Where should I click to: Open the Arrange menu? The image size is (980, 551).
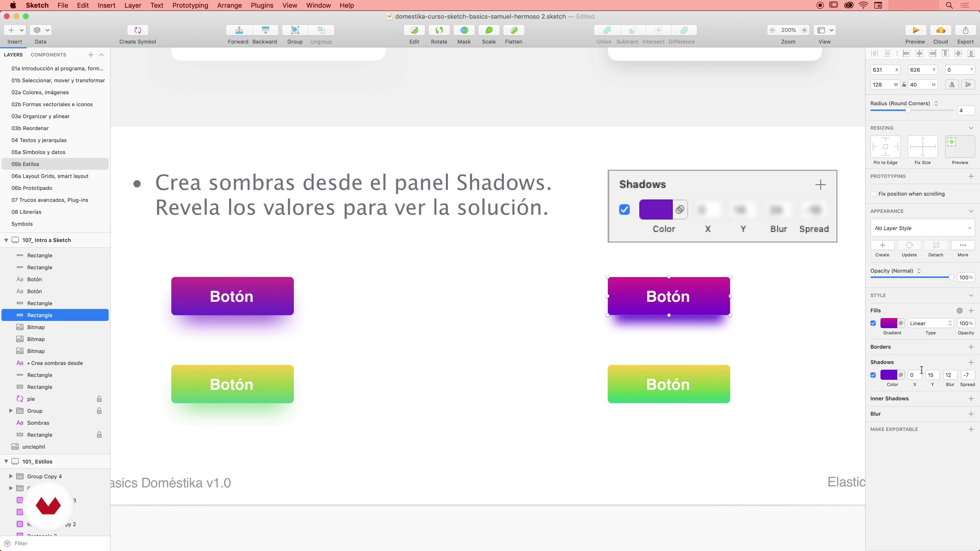click(x=229, y=5)
